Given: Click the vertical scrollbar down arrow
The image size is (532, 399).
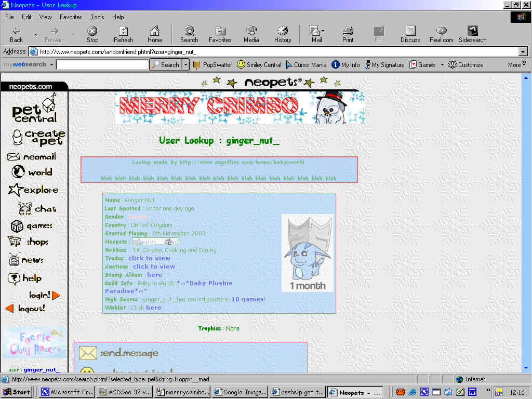Looking at the screenshot, I should [527, 368].
